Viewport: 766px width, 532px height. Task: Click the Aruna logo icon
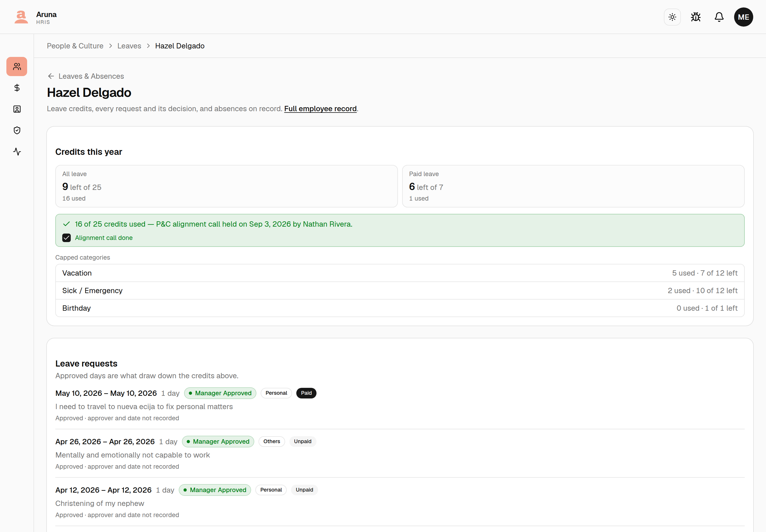[x=21, y=17]
